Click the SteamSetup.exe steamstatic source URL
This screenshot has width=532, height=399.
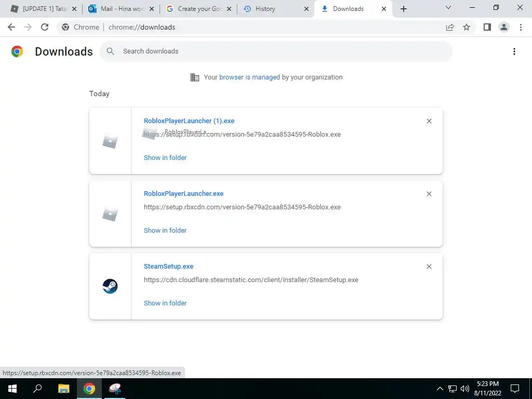click(x=251, y=280)
